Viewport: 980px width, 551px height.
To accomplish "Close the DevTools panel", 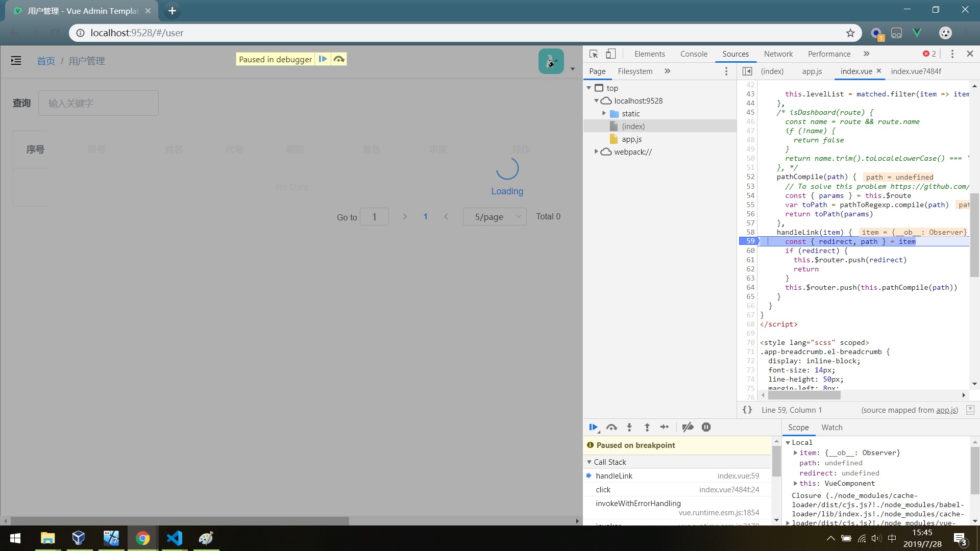I will click(x=970, y=54).
